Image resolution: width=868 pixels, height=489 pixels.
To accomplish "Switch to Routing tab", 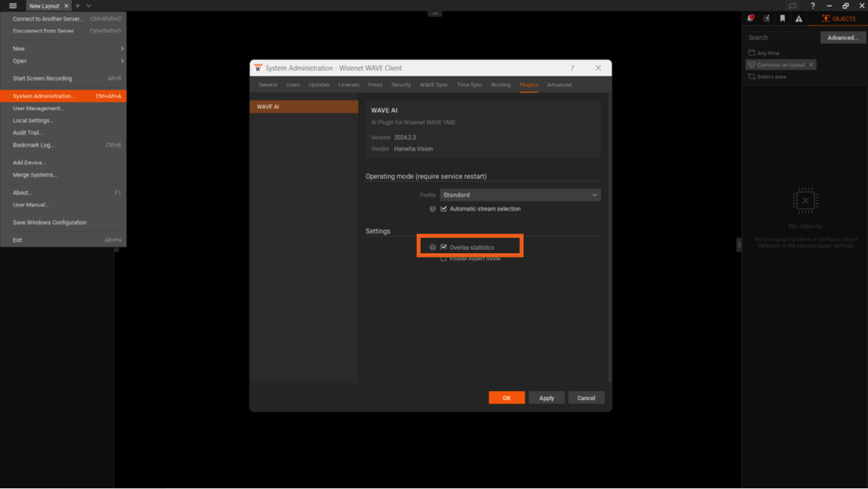I will pos(501,85).
